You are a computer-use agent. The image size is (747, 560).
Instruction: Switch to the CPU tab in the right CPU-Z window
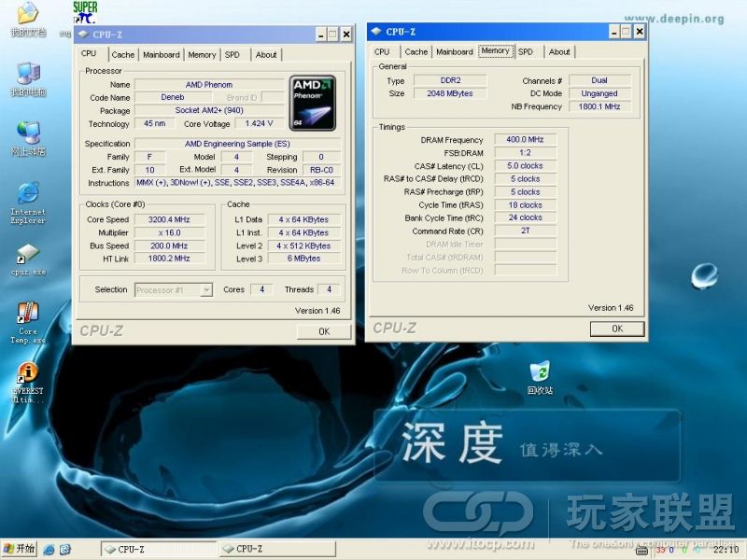[382, 52]
